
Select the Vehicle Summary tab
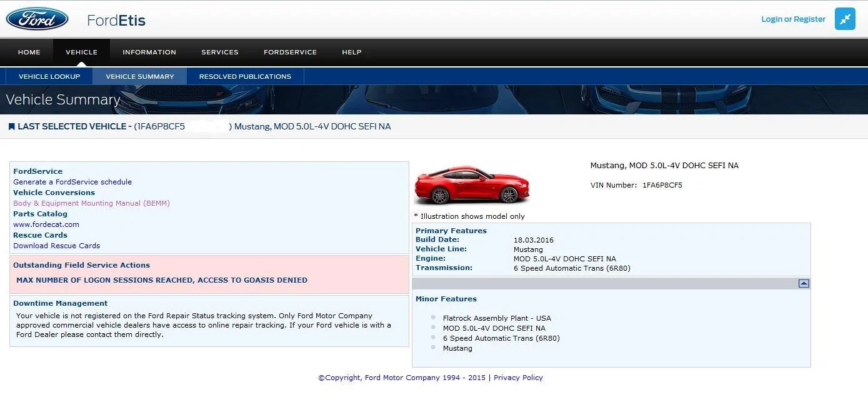tap(140, 76)
